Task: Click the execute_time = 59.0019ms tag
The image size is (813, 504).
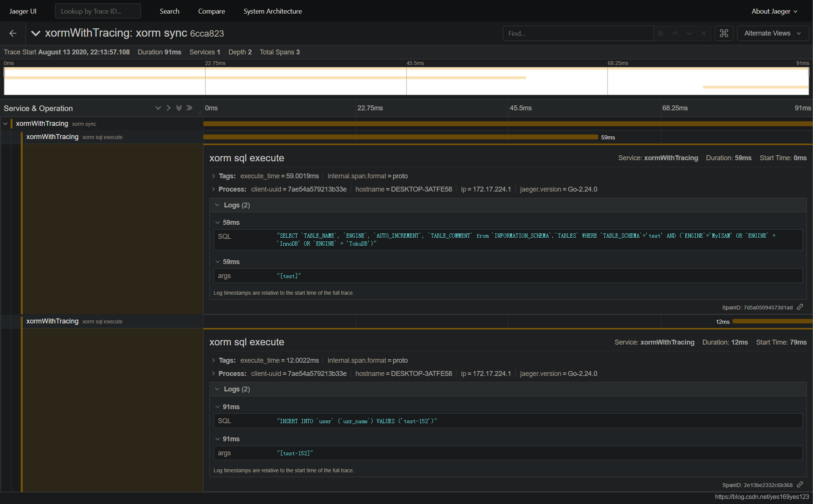Action: point(280,176)
